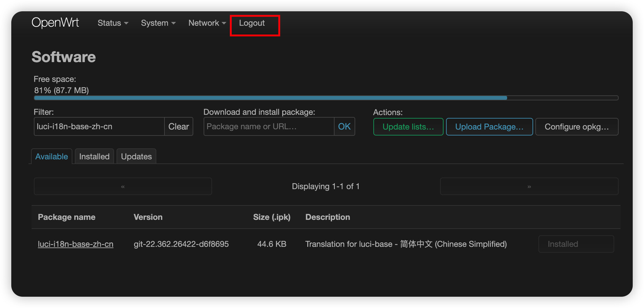Click the free space progress bar

coord(326,98)
